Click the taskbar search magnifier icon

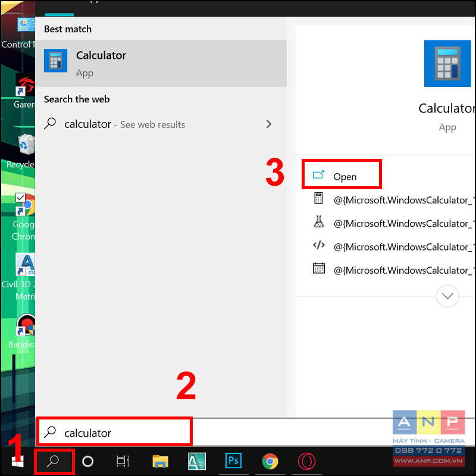coord(54,462)
